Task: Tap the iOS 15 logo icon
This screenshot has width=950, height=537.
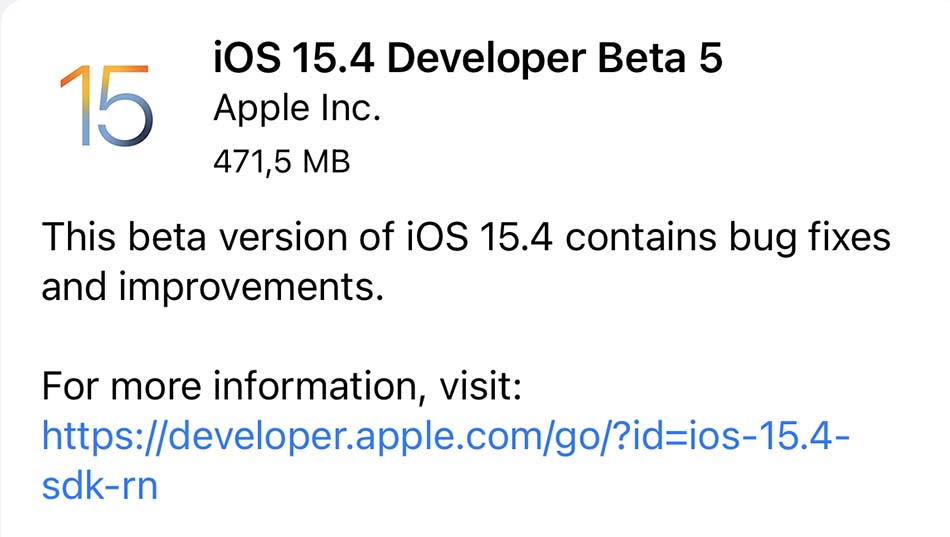Action: tap(107, 105)
